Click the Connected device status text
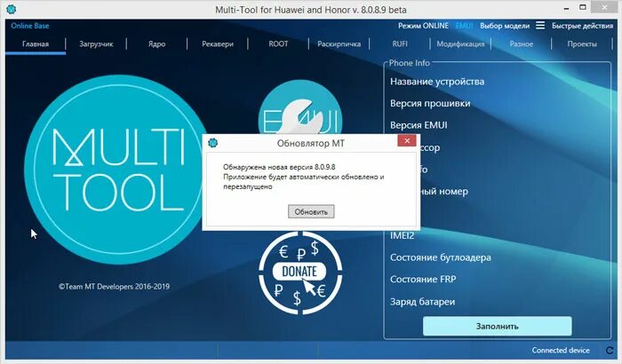The width and height of the screenshot is (622, 364). (561, 350)
